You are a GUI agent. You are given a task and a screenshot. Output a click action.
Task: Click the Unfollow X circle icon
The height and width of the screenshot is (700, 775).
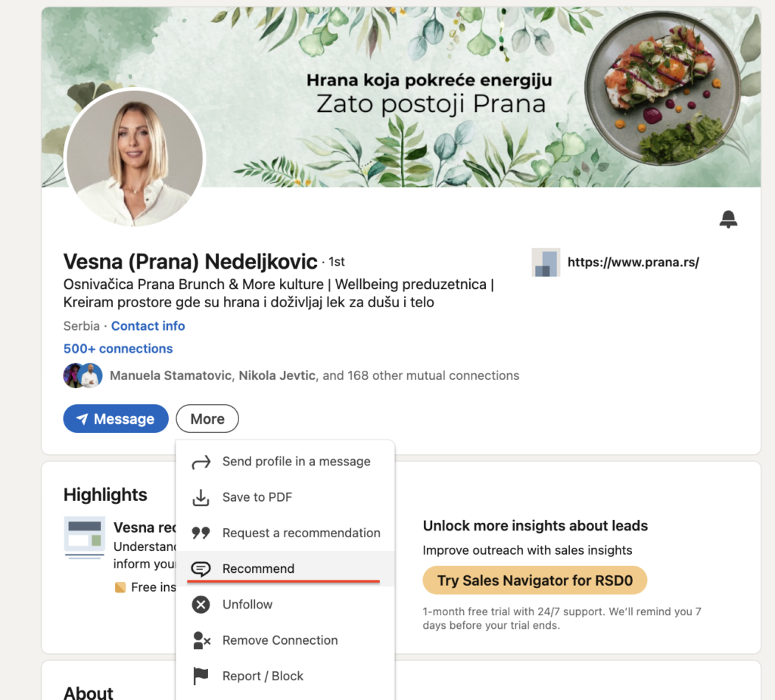coord(201,605)
